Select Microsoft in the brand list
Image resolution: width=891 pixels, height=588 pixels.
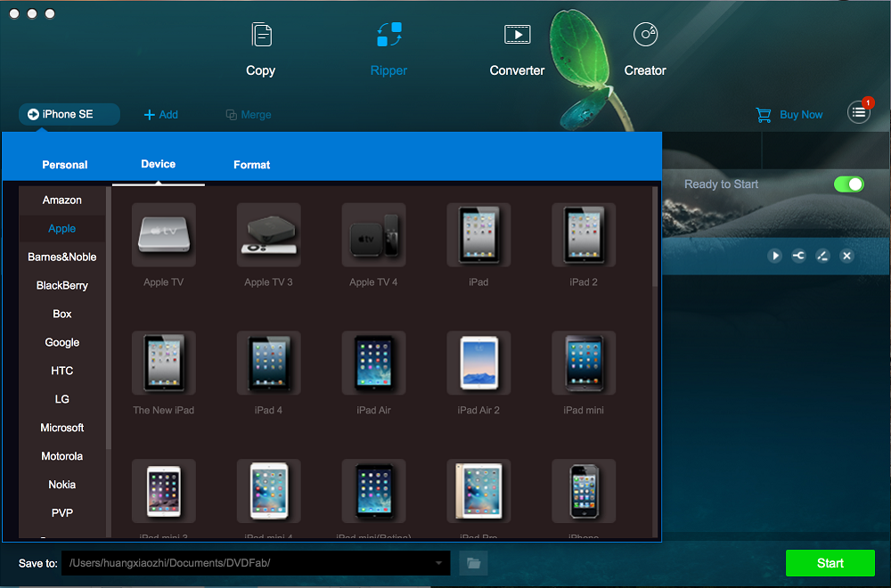(62, 428)
